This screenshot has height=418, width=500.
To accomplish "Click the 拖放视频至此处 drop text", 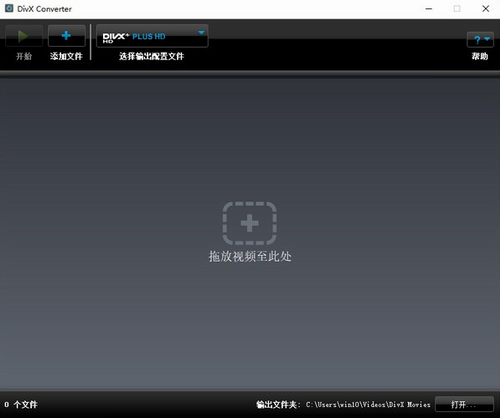I will click(250, 256).
